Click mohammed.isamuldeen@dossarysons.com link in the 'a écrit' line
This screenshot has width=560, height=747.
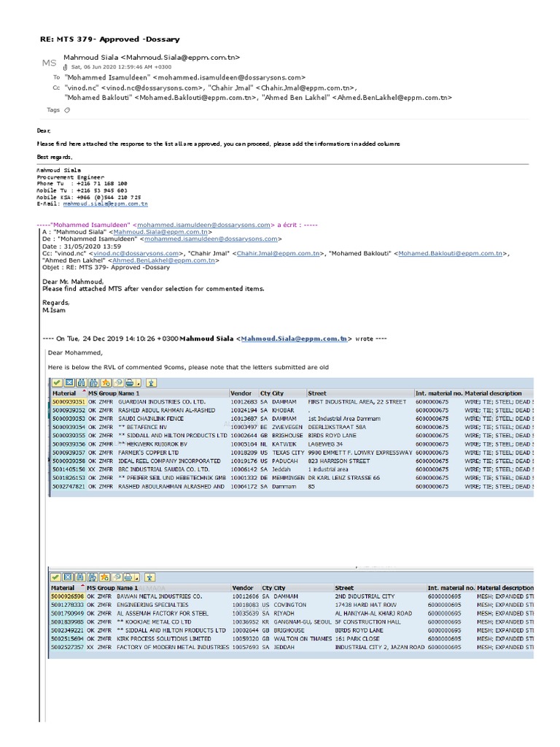(204, 225)
